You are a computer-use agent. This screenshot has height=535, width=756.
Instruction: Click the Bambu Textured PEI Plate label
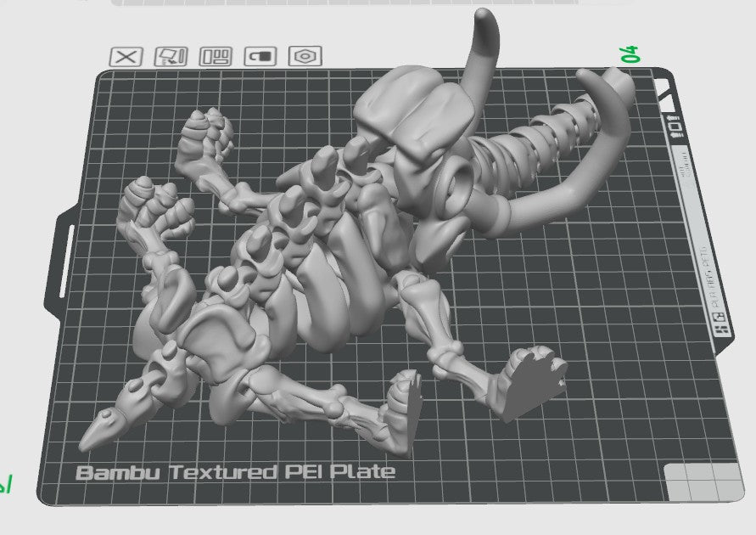236,472
